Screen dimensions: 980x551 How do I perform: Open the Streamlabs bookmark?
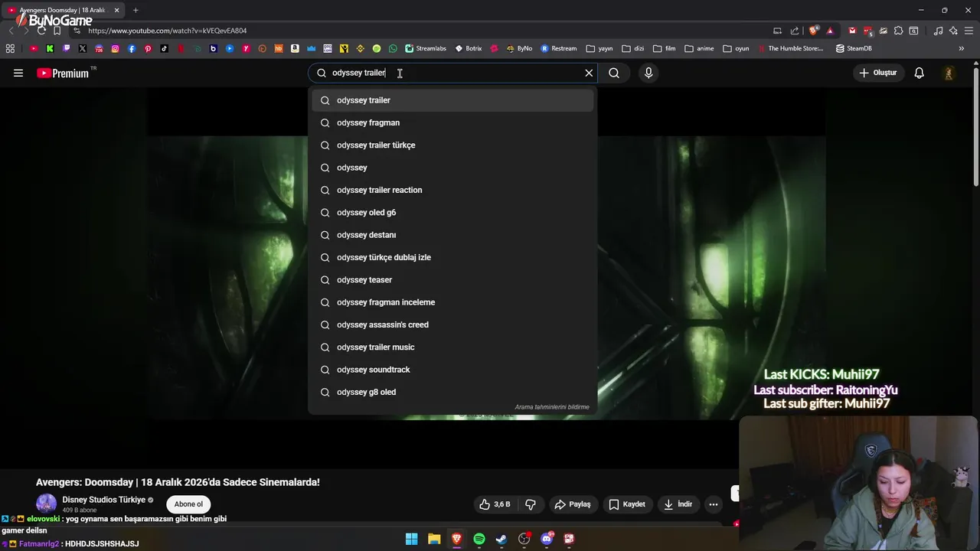click(426, 48)
